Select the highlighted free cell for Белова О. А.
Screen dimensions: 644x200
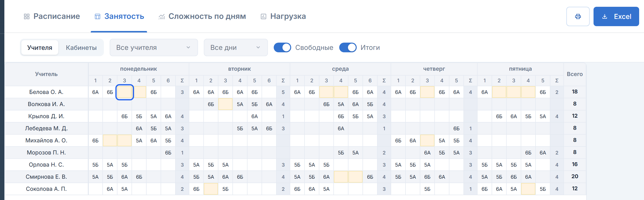(124, 92)
